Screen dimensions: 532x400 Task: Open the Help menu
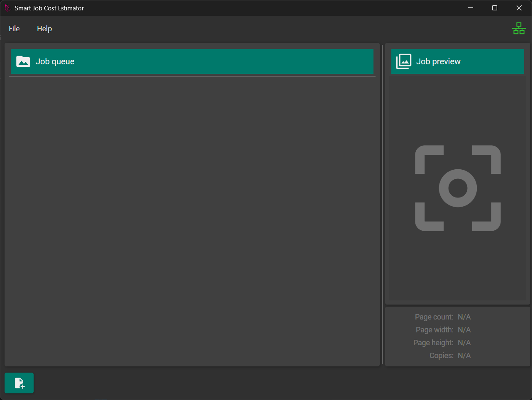tap(44, 29)
